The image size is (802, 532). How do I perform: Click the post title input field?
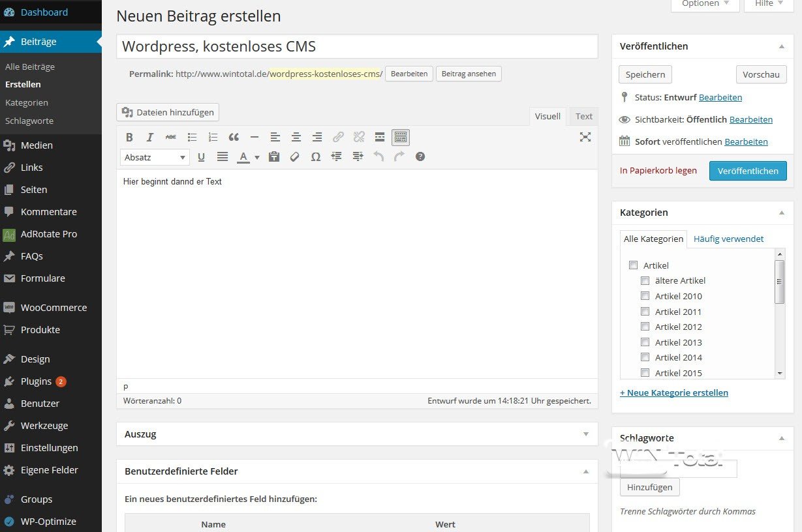click(x=357, y=46)
